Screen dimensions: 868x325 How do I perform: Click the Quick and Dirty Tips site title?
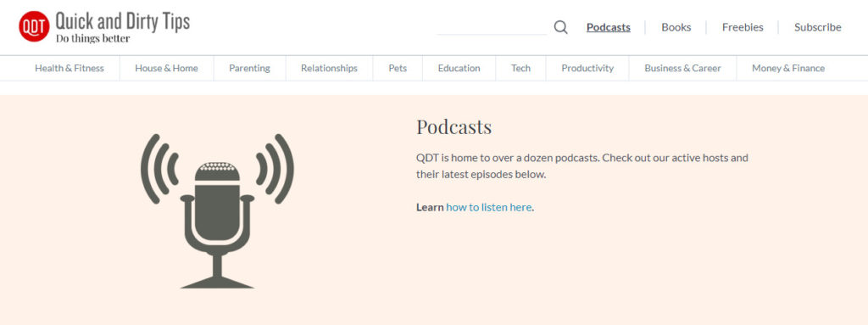pos(122,21)
